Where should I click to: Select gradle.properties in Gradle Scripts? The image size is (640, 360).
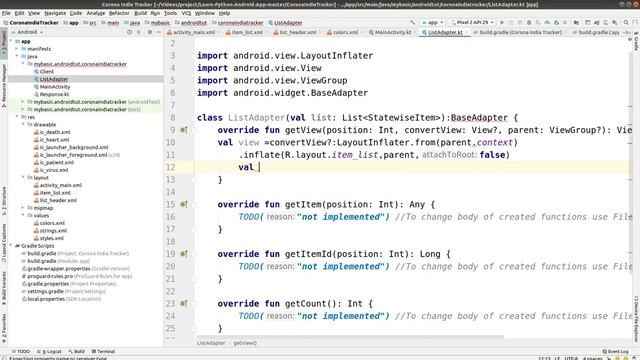tap(48, 284)
